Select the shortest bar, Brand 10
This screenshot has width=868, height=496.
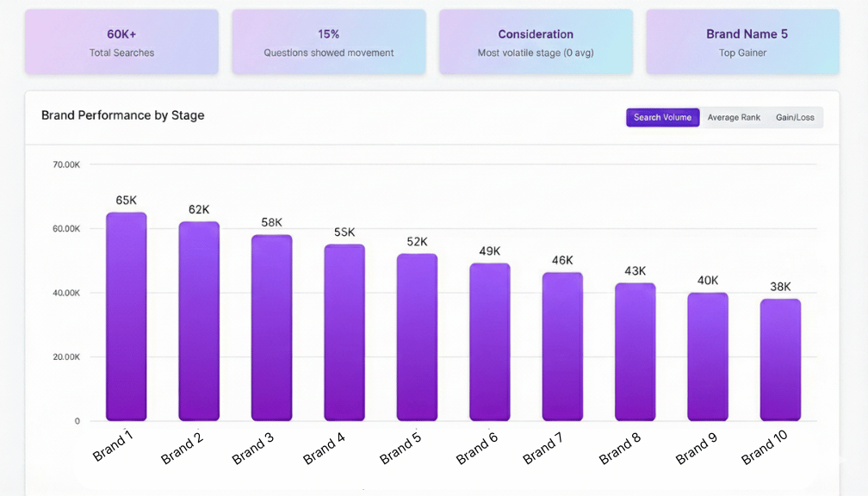click(780, 360)
